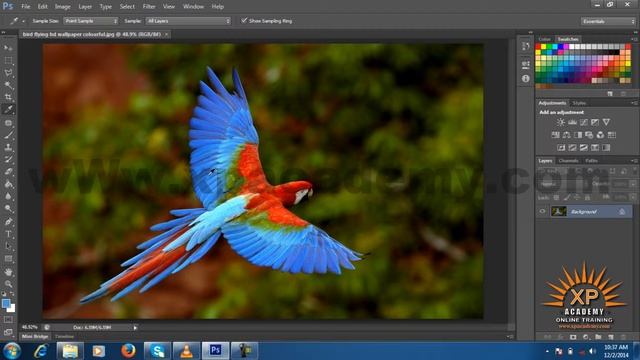Select the Eraser tool

[8, 171]
